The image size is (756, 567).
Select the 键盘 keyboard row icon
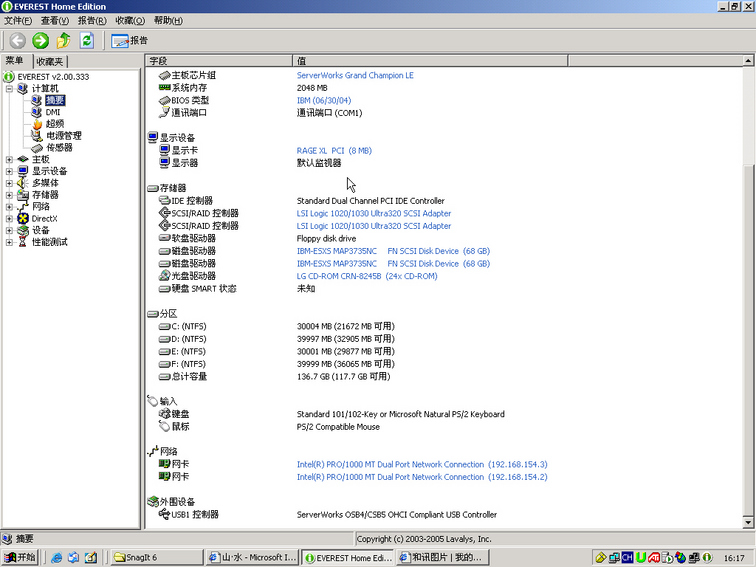tap(164, 414)
